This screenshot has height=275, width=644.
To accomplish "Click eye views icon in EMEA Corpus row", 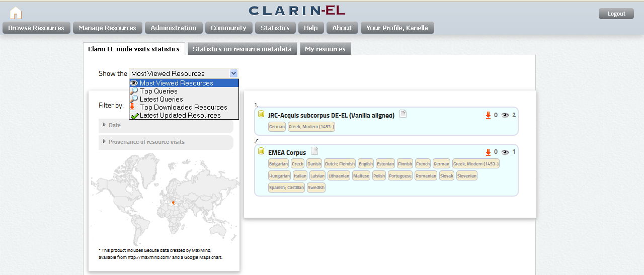I will pyautogui.click(x=505, y=152).
